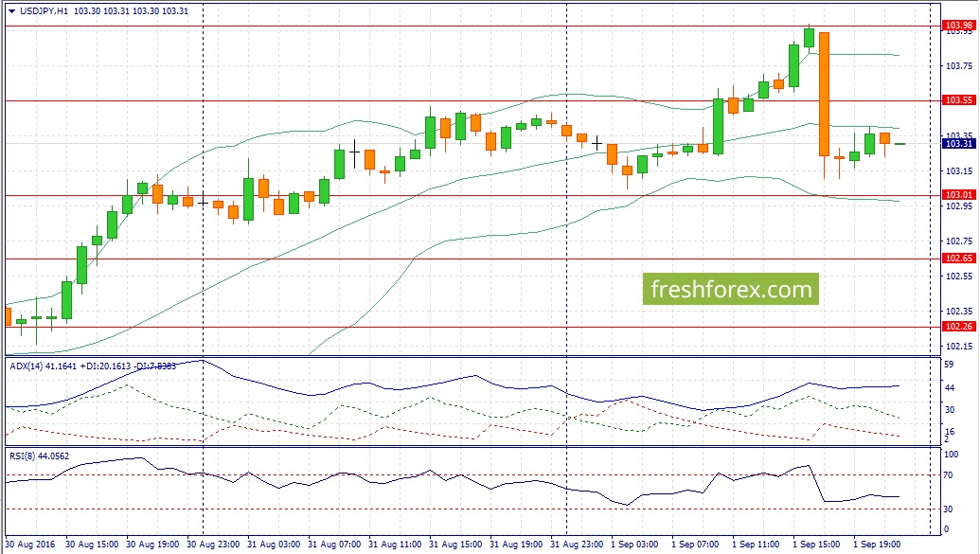Click the ADX scale value 44
This screenshot has width=980, height=554.
(950, 387)
